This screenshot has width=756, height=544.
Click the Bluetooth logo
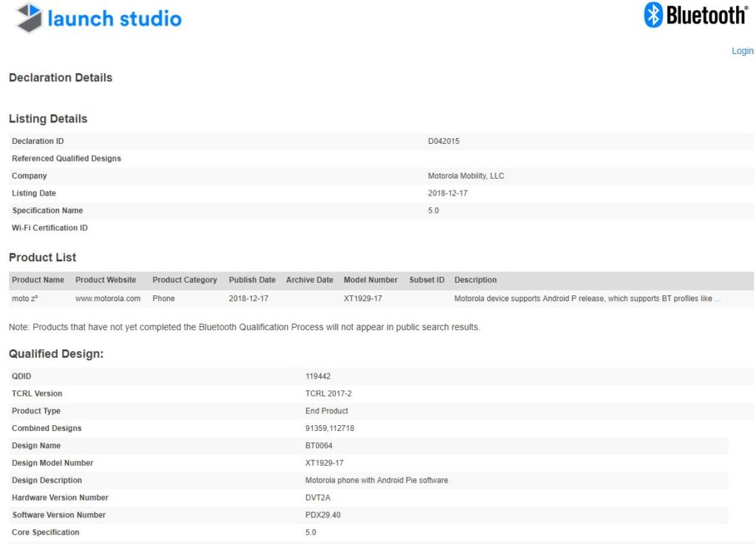tap(695, 15)
